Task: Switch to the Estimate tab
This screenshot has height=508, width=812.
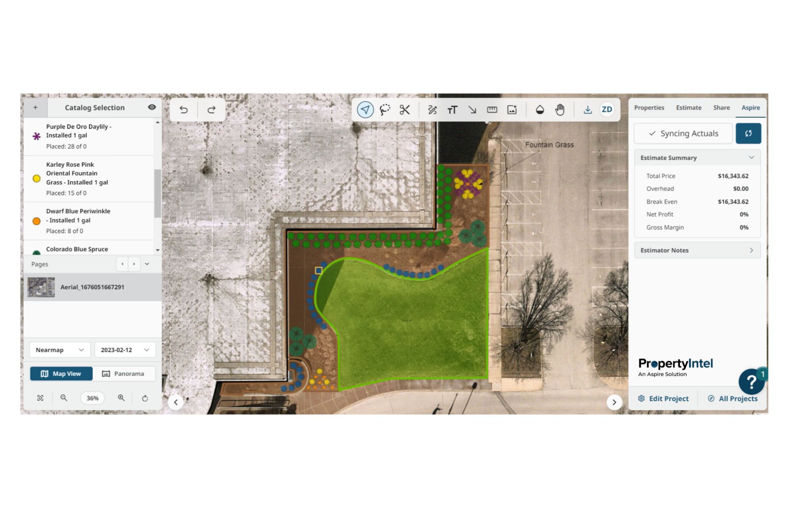Action: [x=689, y=108]
